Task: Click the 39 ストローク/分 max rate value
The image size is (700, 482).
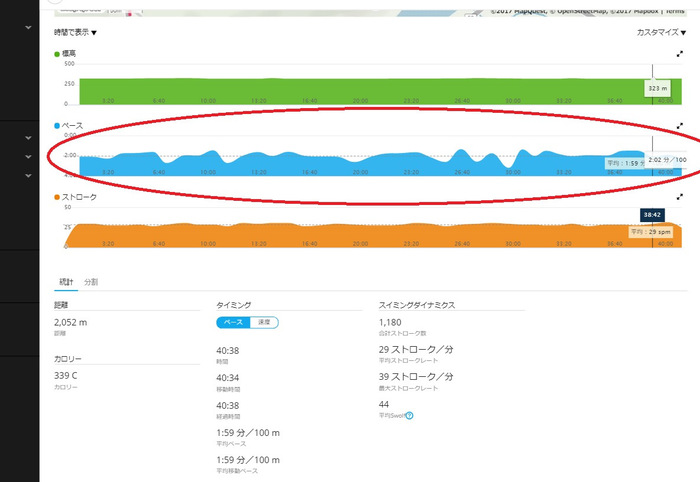Action: (416, 377)
